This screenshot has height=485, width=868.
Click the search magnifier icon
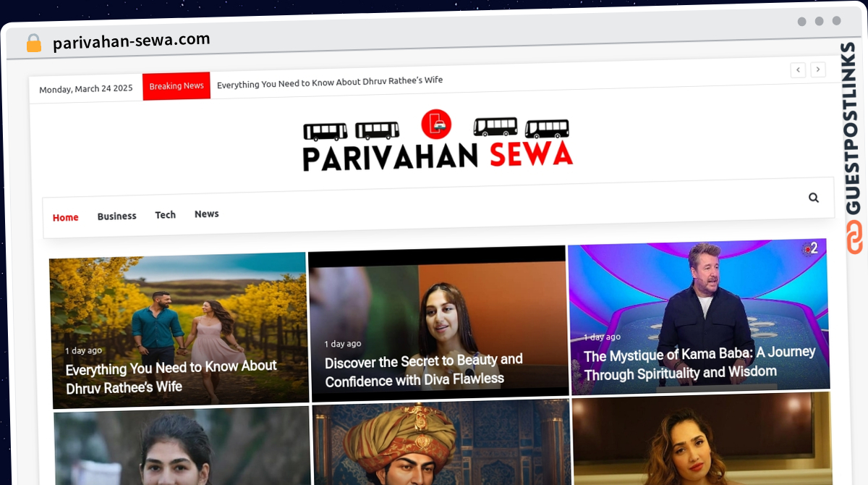[x=814, y=198]
